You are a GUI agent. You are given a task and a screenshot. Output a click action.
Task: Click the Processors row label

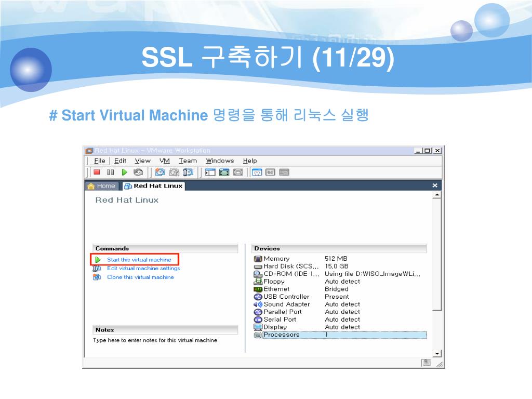(282, 335)
